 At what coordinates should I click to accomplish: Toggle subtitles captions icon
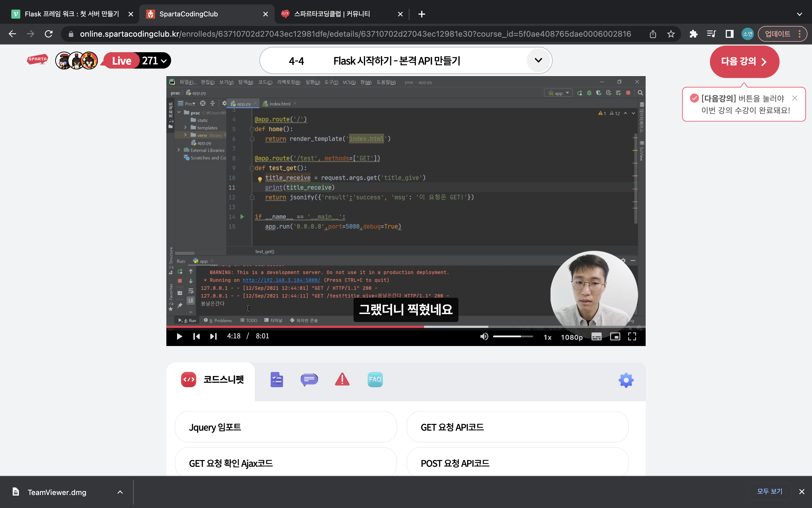(x=596, y=337)
